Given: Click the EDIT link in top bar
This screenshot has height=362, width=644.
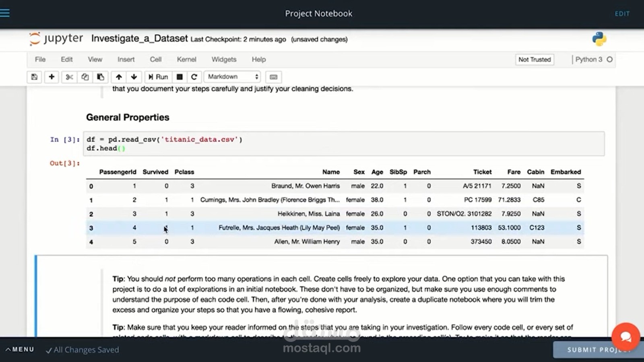Looking at the screenshot, I should (x=622, y=13).
